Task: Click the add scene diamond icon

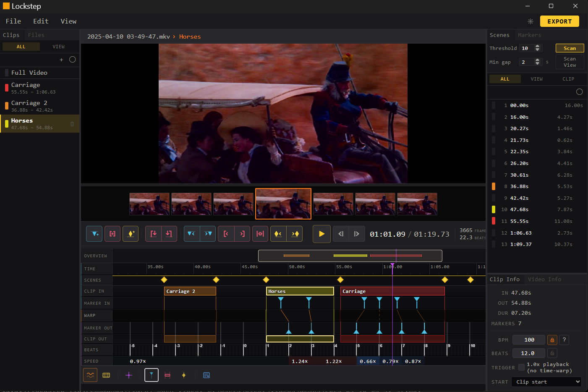Action: tap(131, 234)
